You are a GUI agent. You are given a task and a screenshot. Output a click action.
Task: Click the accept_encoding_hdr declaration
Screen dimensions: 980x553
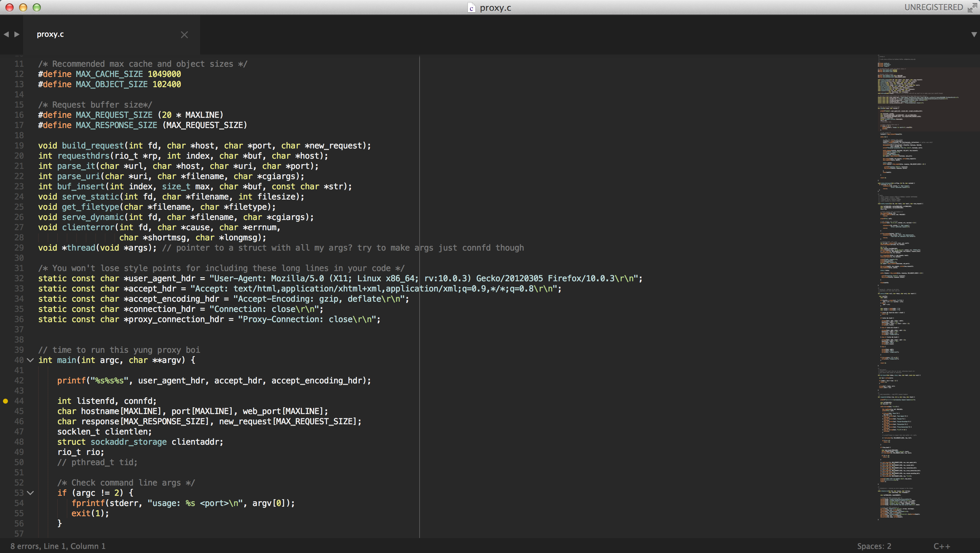point(223,299)
